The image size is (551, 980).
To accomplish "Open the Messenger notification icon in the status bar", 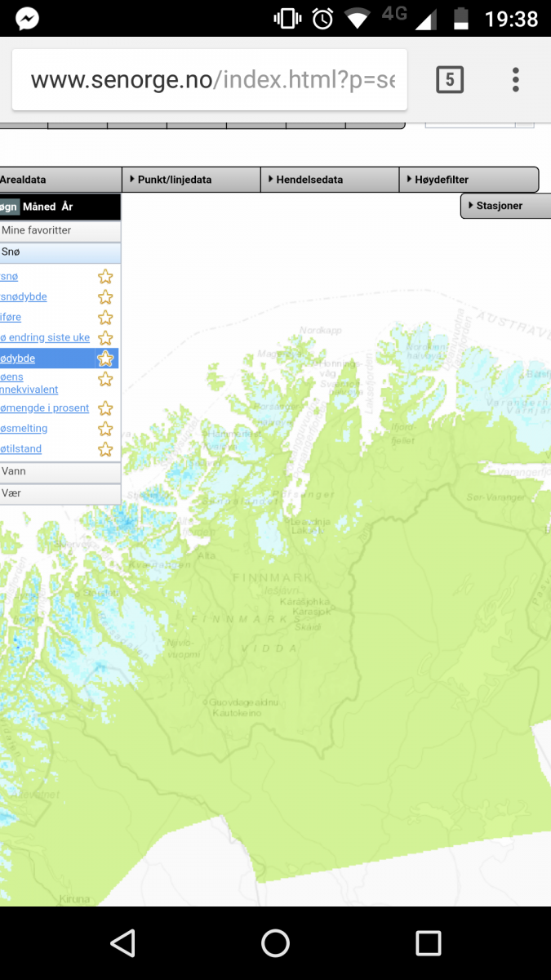I will pyautogui.click(x=27, y=18).
